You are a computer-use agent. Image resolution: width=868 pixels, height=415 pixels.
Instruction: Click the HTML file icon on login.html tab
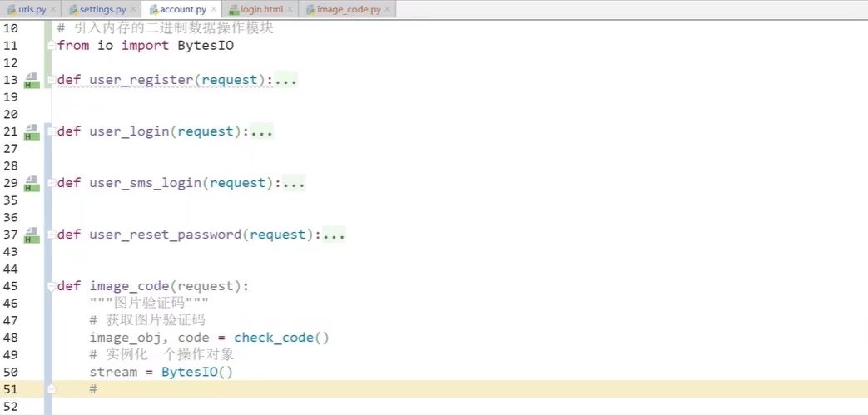click(234, 9)
